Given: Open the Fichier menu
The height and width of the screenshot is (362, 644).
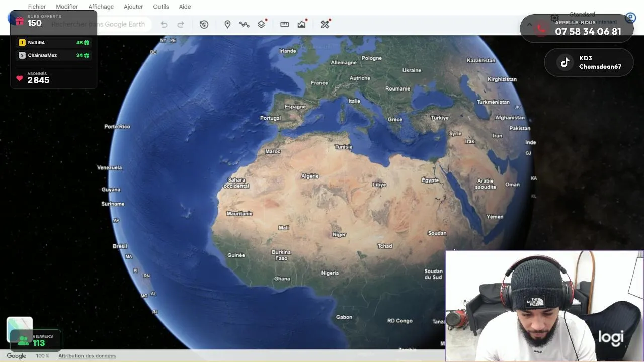Looking at the screenshot, I should point(37,7).
